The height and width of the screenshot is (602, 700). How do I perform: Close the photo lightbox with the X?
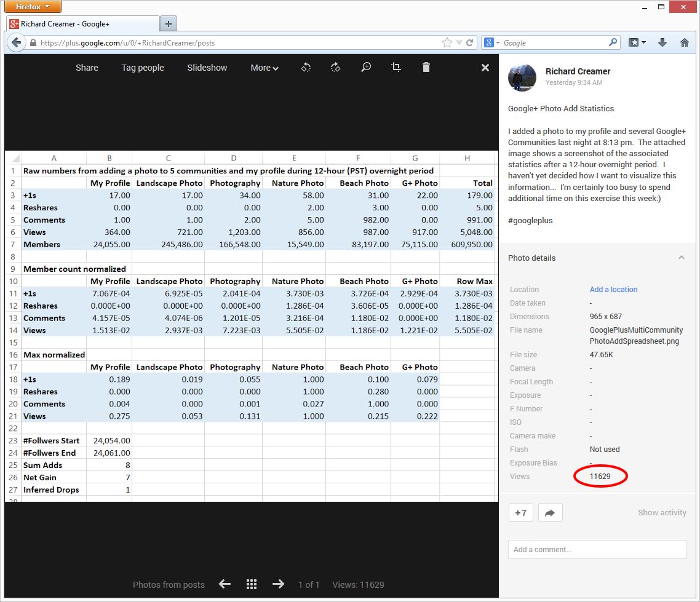pyautogui.click(x=485, y=68)
